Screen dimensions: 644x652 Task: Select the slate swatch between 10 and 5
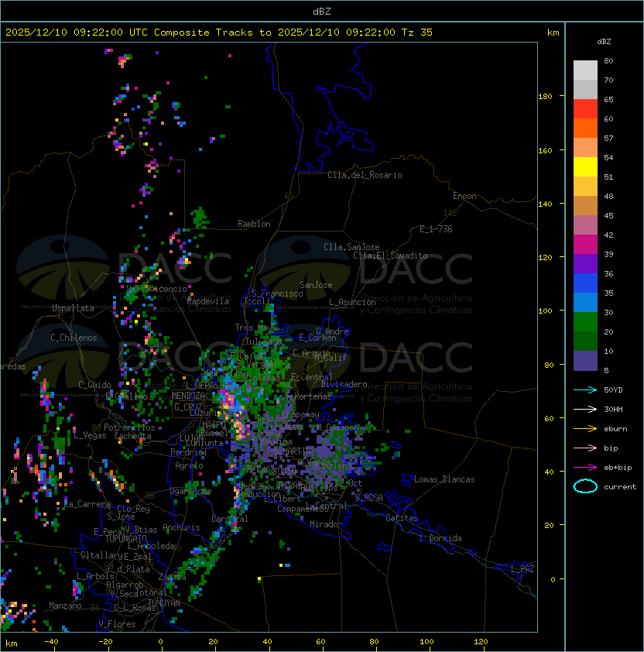(x=585, y=361)
